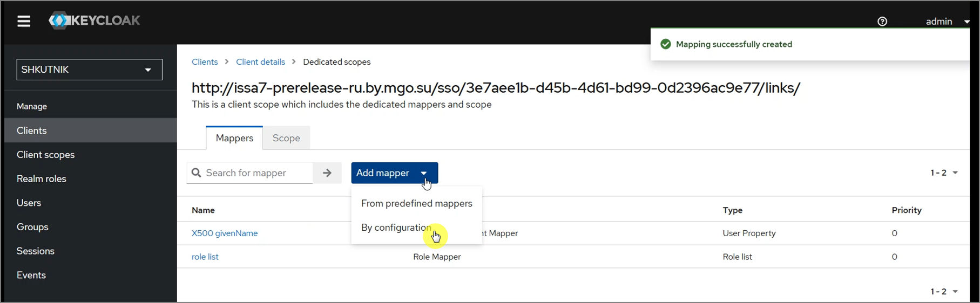980x303 pixels.
Task: Open the top 1-2 pagination dropdown
Action: (944, 173)
